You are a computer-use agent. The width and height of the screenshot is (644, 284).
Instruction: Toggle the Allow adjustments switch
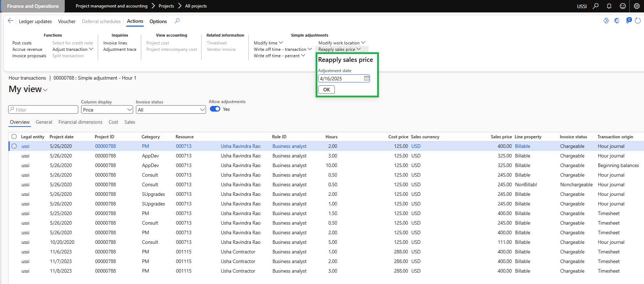coord(215,109)
